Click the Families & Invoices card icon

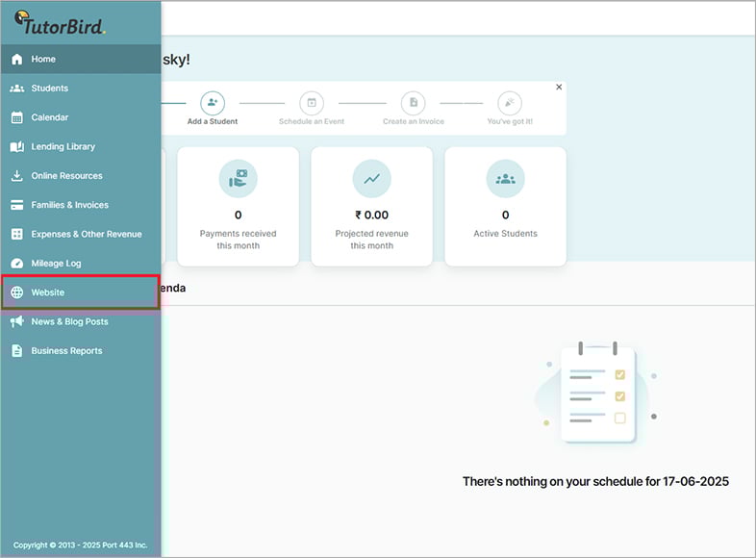point(17,205)
